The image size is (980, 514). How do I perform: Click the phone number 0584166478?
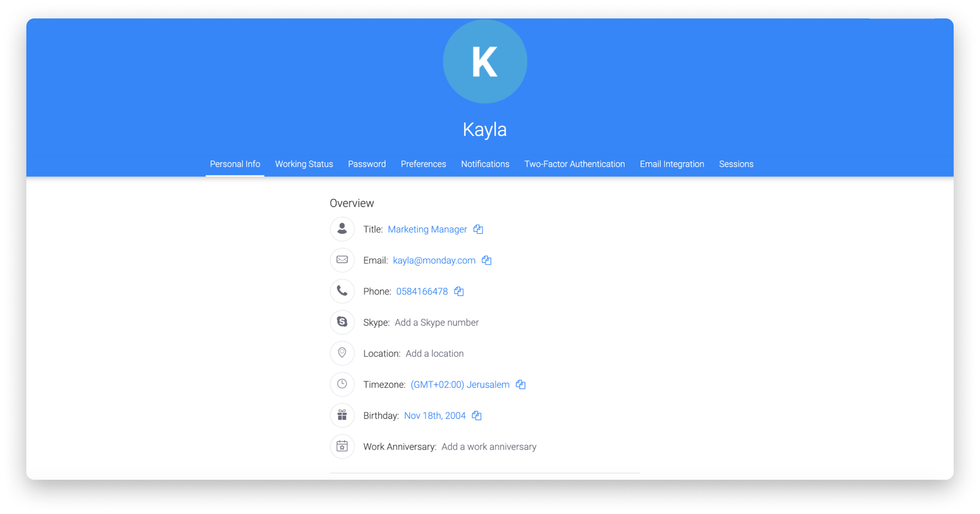point(422,291)
